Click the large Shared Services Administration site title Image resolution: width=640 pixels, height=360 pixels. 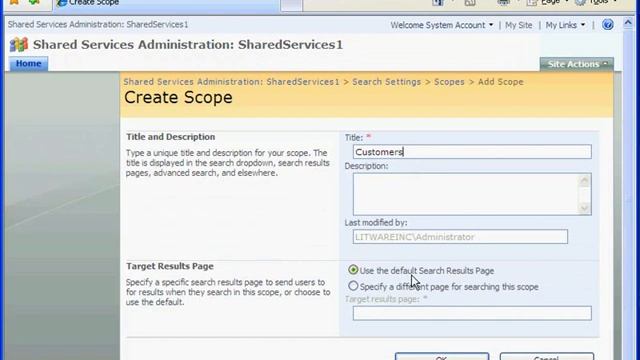tap(188, 44)
